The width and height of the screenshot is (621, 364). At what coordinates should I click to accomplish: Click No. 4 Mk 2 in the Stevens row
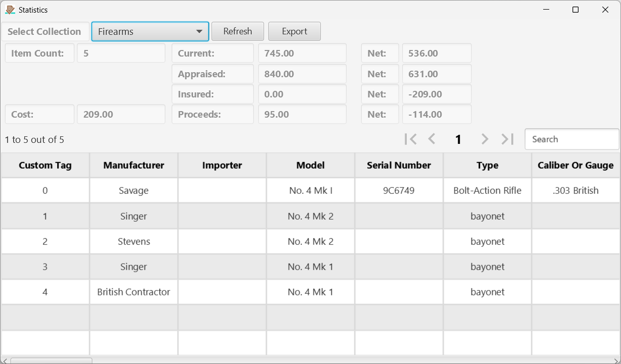(311, 241)
